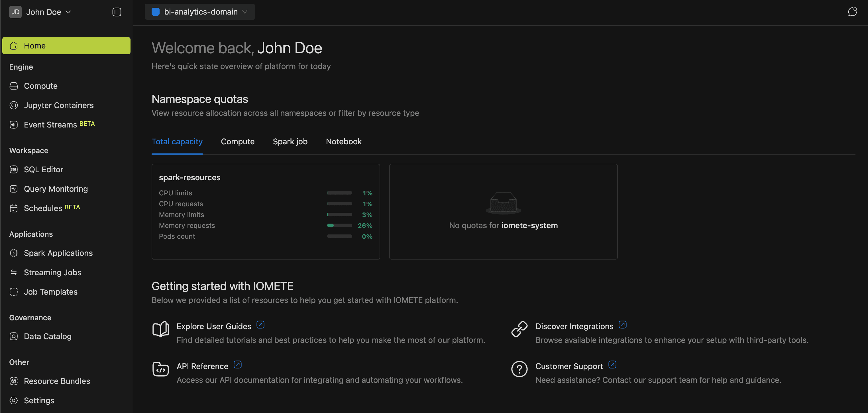Switch to the Notebook tab
The width and height of the screenshot is (868, 413).
coord(343,141)
